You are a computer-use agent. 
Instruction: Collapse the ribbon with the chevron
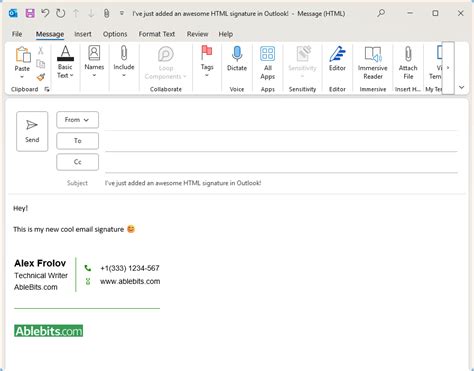point(462,88)
